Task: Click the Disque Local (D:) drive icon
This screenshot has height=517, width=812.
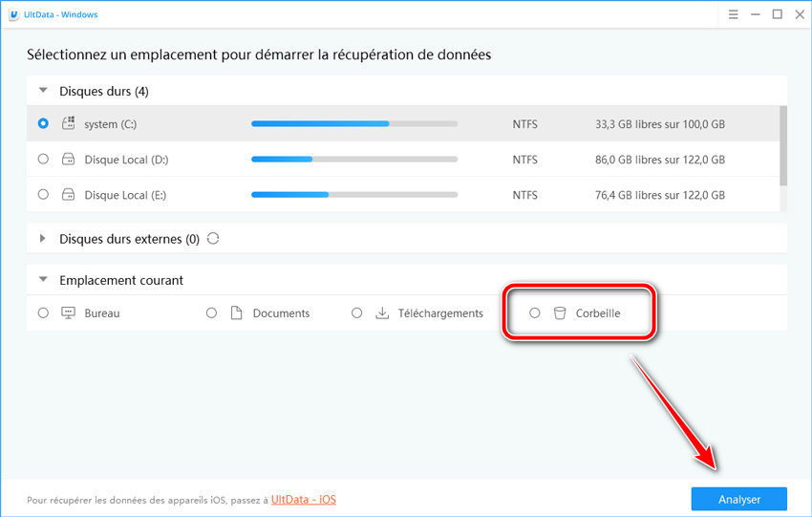Action: coord(69,159)
